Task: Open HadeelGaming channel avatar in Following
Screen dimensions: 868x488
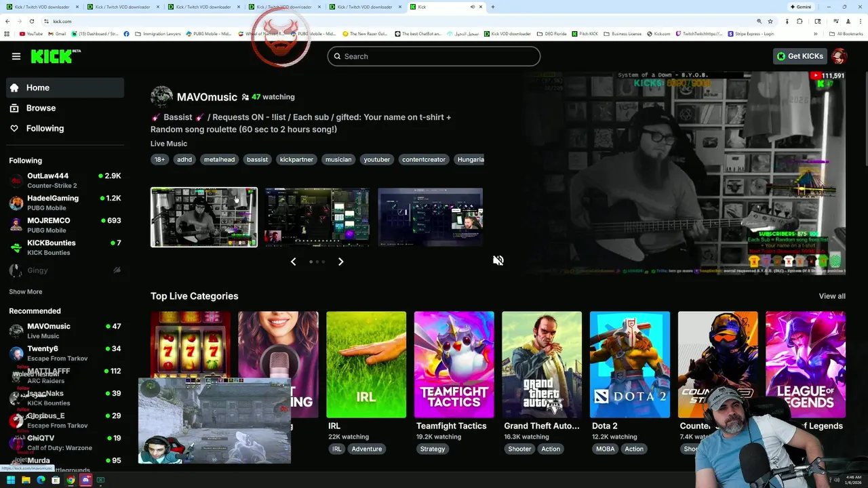Action: [x=16, y=203]
